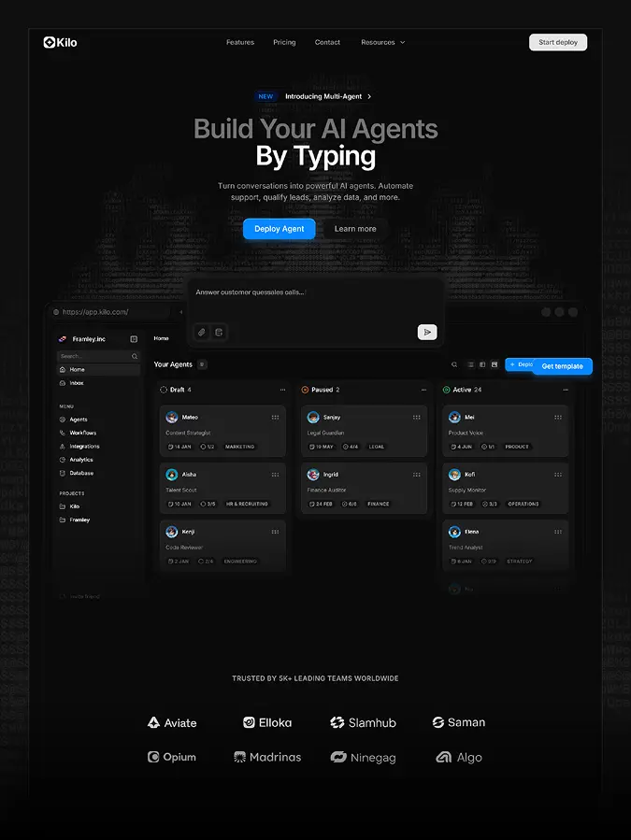Open Agents in the sidebar menu
631x840 pixels.
(x=74, y=420)
